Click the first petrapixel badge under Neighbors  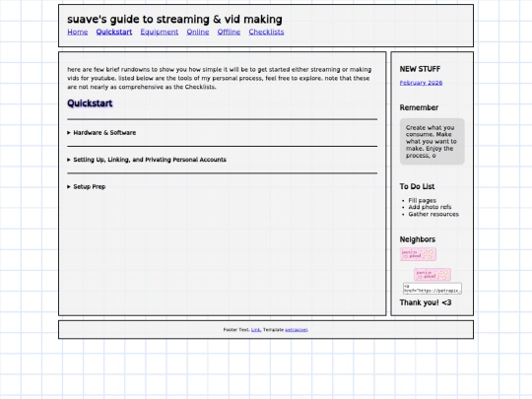(418, 254)
